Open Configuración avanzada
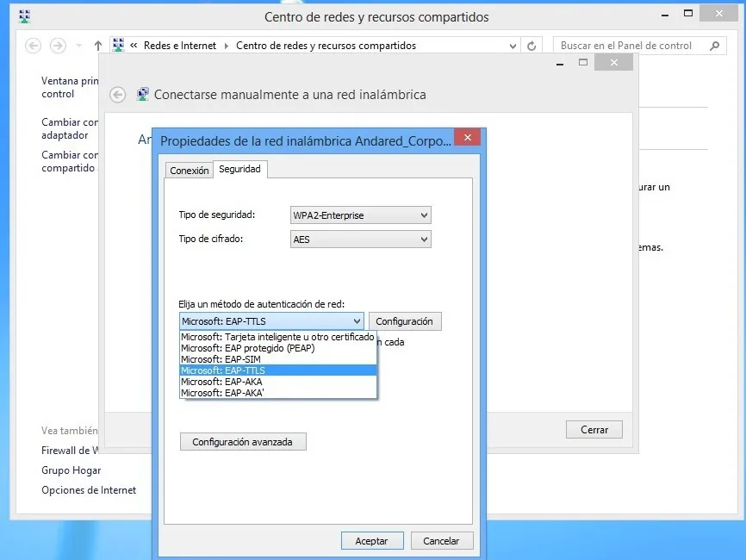Viewport: 746px width, 560px height. coord(243,442)
